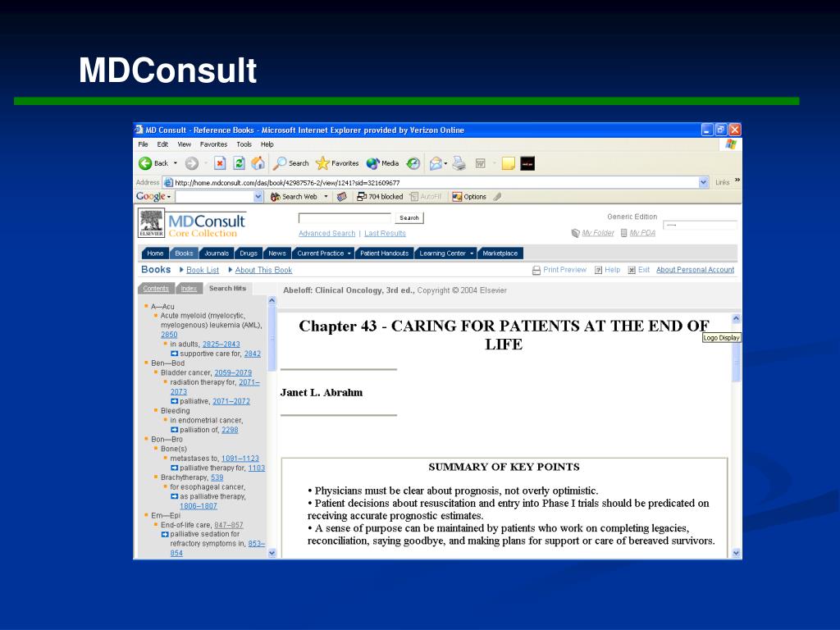840x630 pixels.
Task: Click the Mail envelope icon
Action: click(x=436, y=163)
